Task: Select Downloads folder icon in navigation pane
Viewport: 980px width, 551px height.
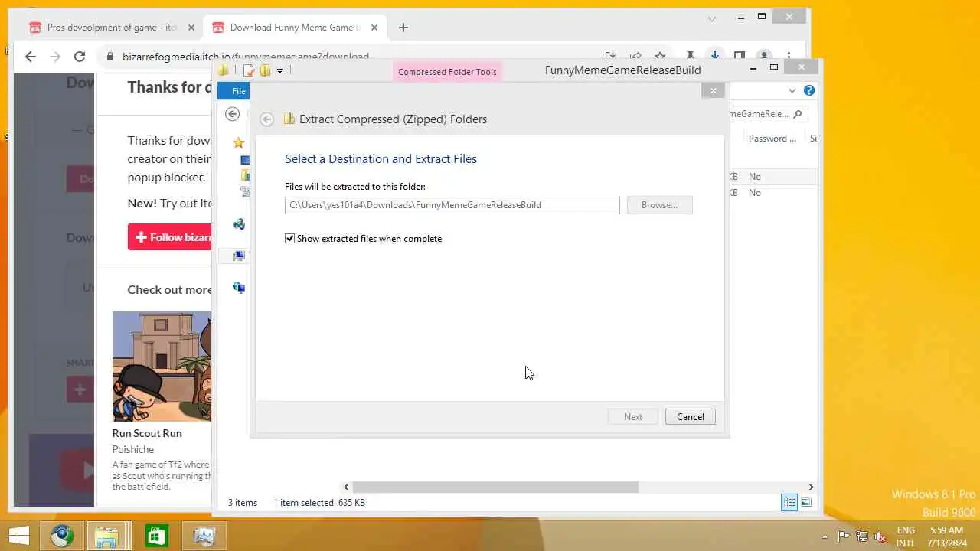Action: tap(245, 176)
